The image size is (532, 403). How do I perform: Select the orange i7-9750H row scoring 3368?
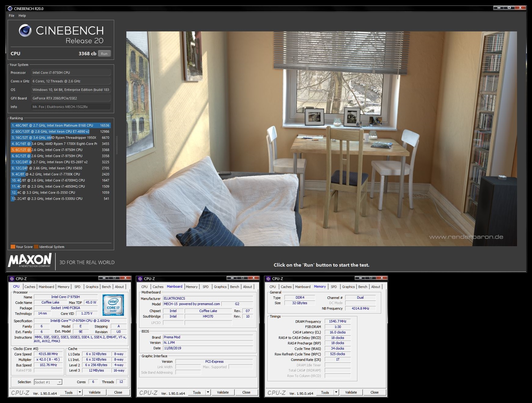pos(60,150)
